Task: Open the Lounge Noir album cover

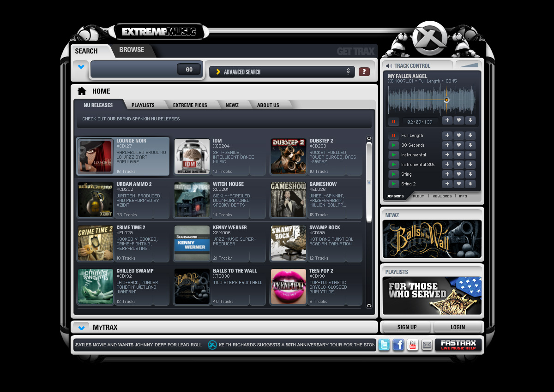Action: pos(96,157)
